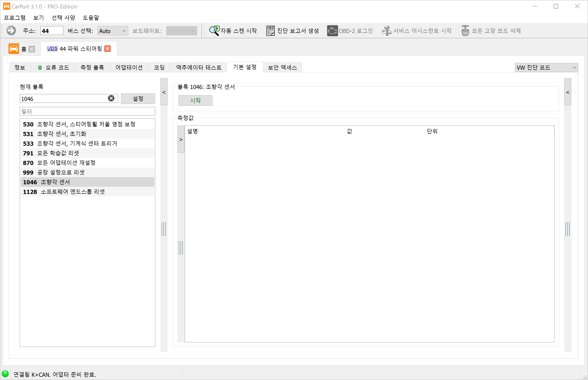Viewport: 588px width, 380px height.
Task: Select block 531 조향각 센서, 초기화
Action: (x=88, y=134)
